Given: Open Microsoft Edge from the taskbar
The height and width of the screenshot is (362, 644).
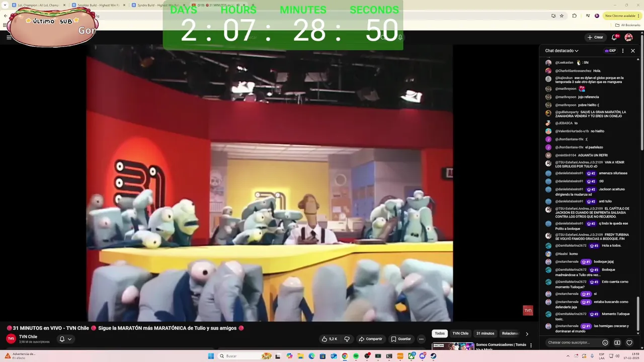Looking at the screenshot, I should click(x=311, y=356).
